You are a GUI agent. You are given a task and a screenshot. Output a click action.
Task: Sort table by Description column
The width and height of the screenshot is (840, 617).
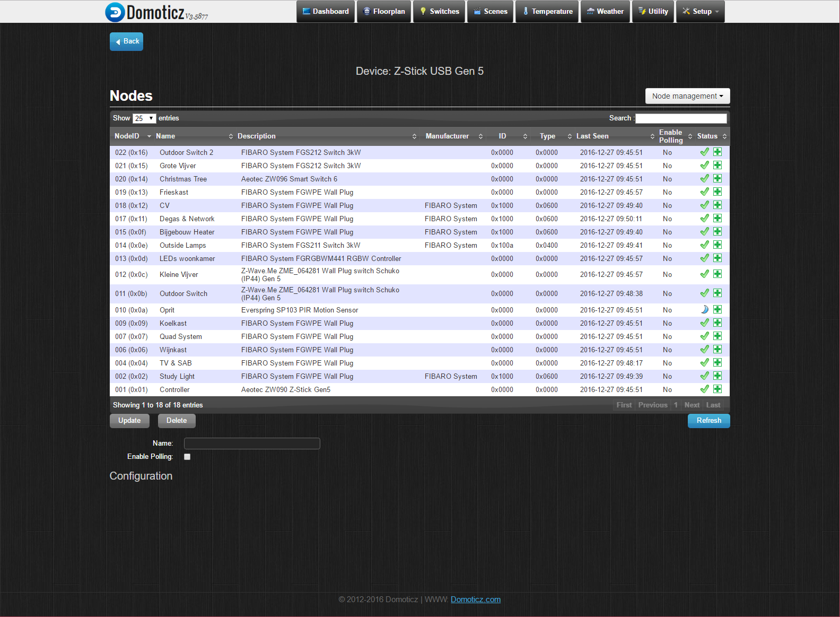coord(327,136)
